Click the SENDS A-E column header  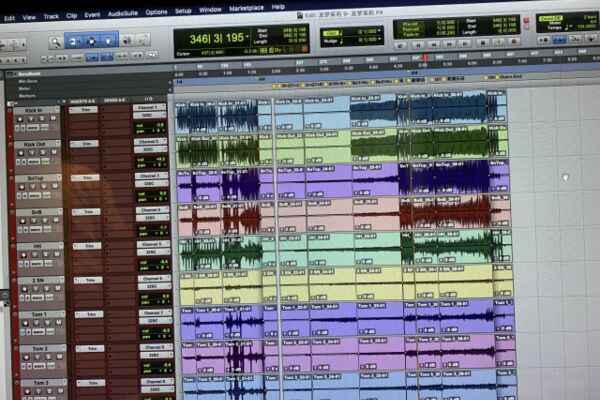click(114, 100)
